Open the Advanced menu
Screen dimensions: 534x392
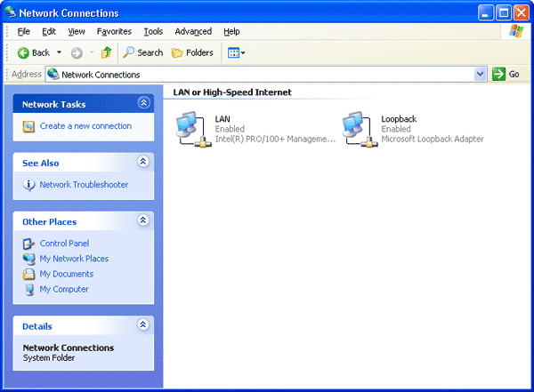coord(193,32)
